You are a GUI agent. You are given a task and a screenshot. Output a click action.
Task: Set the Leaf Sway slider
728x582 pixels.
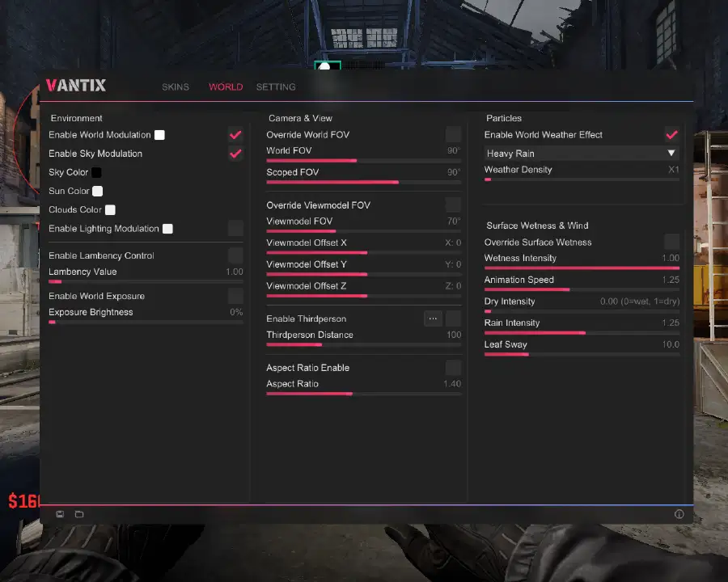[582, 355]
